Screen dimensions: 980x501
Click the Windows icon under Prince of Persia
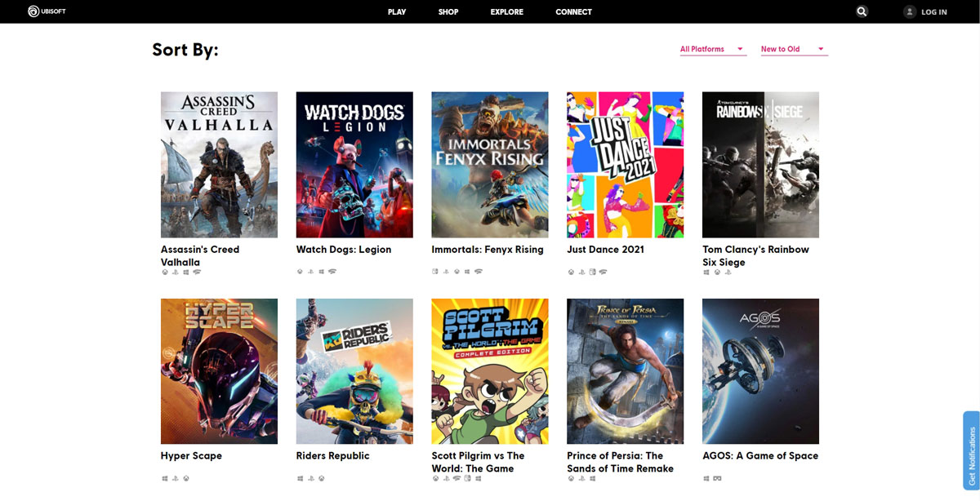(592, 478)
